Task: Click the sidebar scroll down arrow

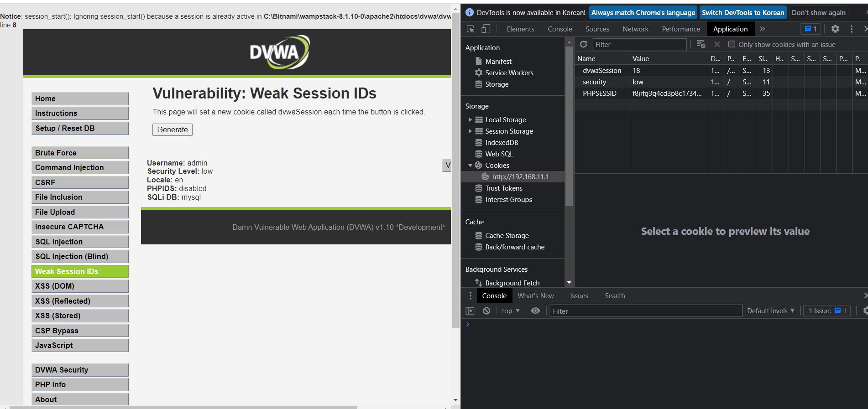Action: (x=569, y=283)
